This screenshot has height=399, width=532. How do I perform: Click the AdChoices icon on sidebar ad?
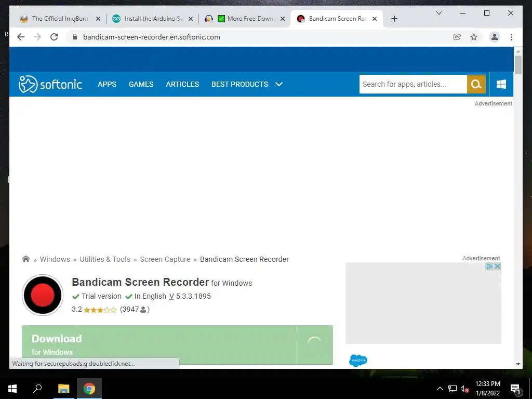pyautogui.click(x=489, y=267)
